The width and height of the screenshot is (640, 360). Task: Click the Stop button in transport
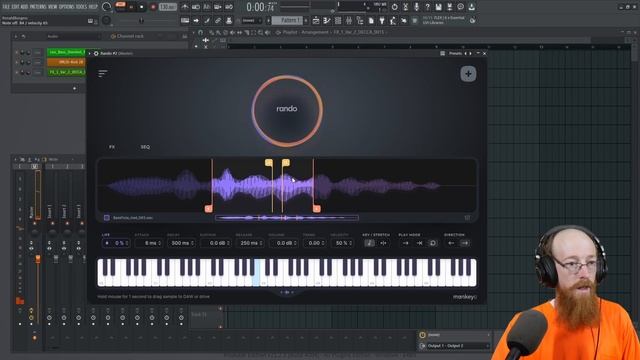pyautogui.click(x=142, y=7)
